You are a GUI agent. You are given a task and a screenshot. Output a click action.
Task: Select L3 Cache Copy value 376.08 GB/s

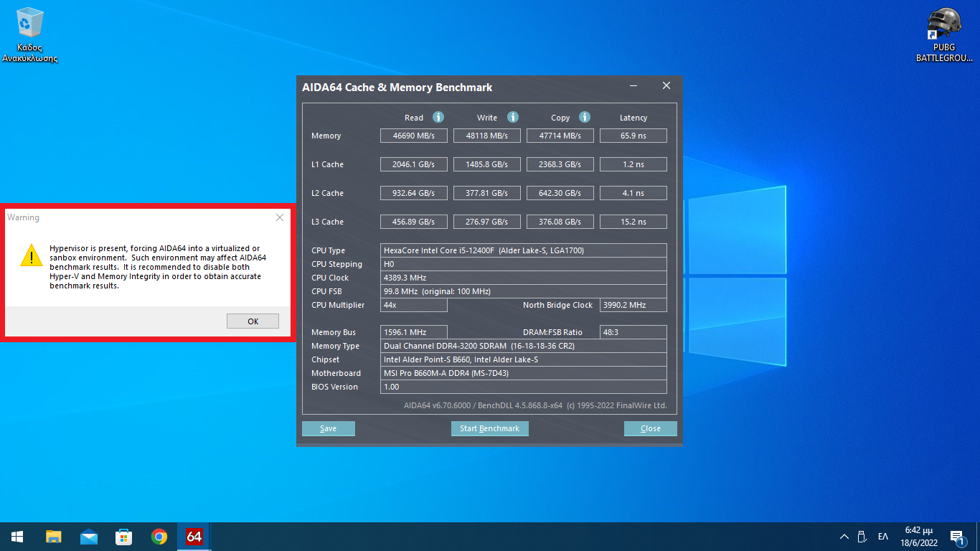[560, 222]
